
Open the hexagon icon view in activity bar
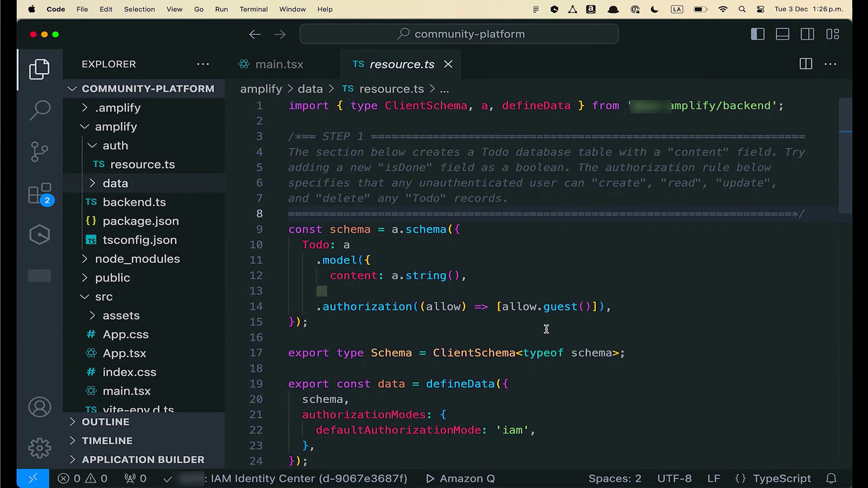[x=39, y=235]
